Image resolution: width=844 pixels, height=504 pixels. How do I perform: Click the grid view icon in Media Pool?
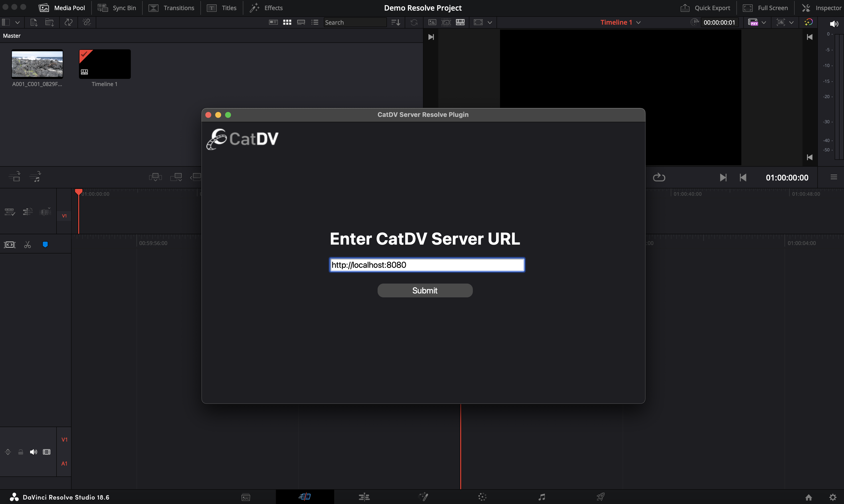(x=287, y=23)
